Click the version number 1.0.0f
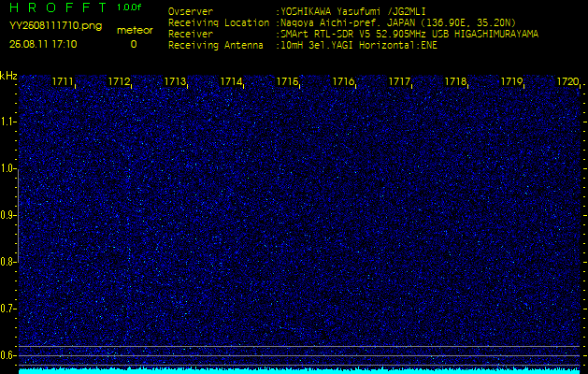The image size is (588, 374). click(129, 7)
